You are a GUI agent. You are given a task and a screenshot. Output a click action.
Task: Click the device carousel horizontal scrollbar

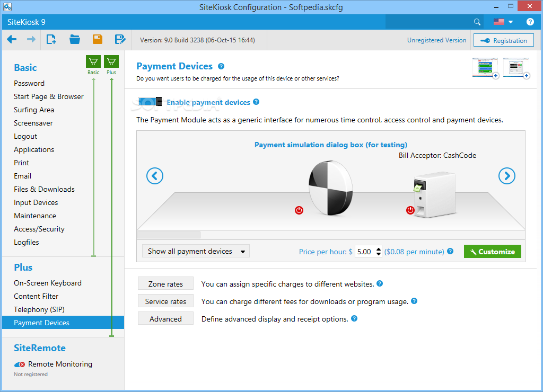click(x=169, y=235)
